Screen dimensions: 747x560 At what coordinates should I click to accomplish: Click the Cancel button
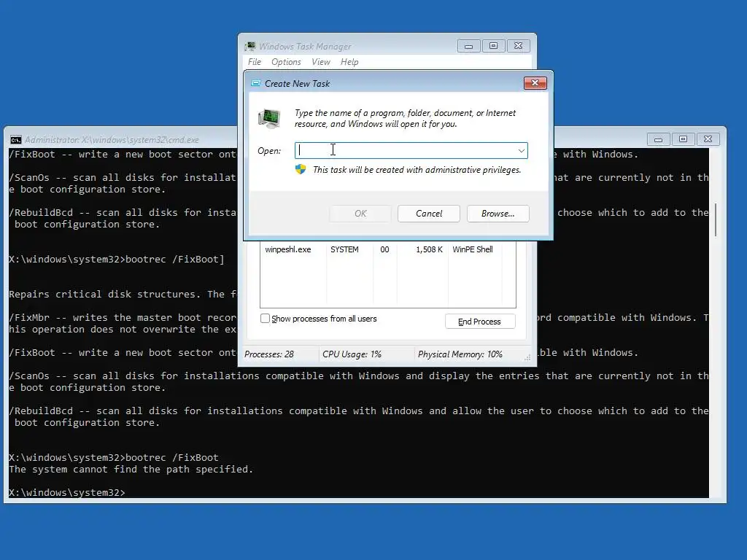(x=429, y=214)
